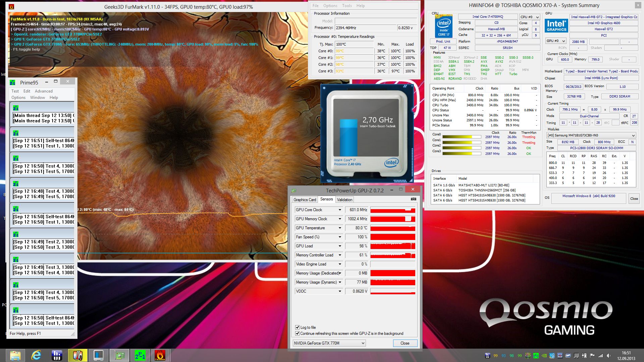The height and width of the screenshot is (362, 644).
Task: Click the NVIDIA tray icon
Action: pos(544,356)
